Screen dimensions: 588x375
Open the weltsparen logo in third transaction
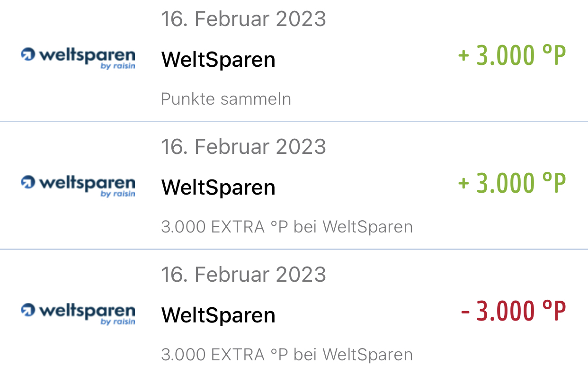(78, 314)
